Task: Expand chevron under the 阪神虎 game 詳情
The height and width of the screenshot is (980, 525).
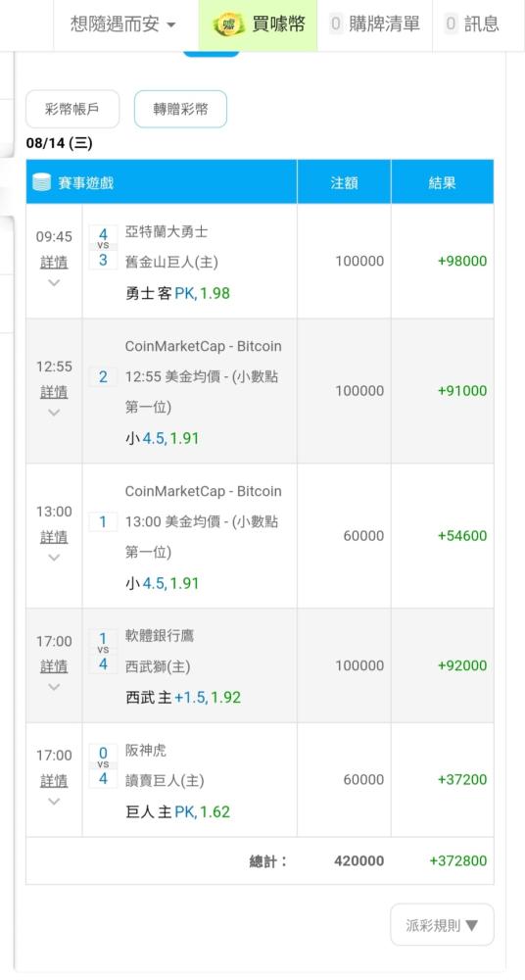Action: click(x=54, y=802)
